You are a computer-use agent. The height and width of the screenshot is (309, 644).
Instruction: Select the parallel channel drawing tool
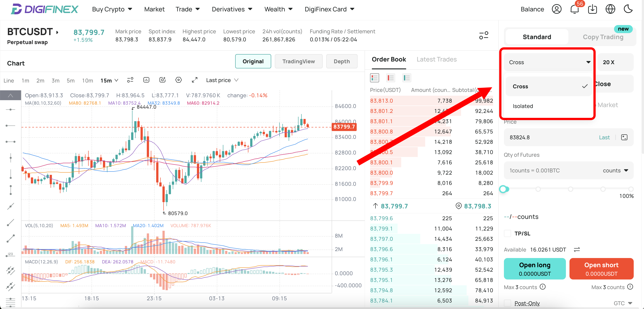(11, 271)
